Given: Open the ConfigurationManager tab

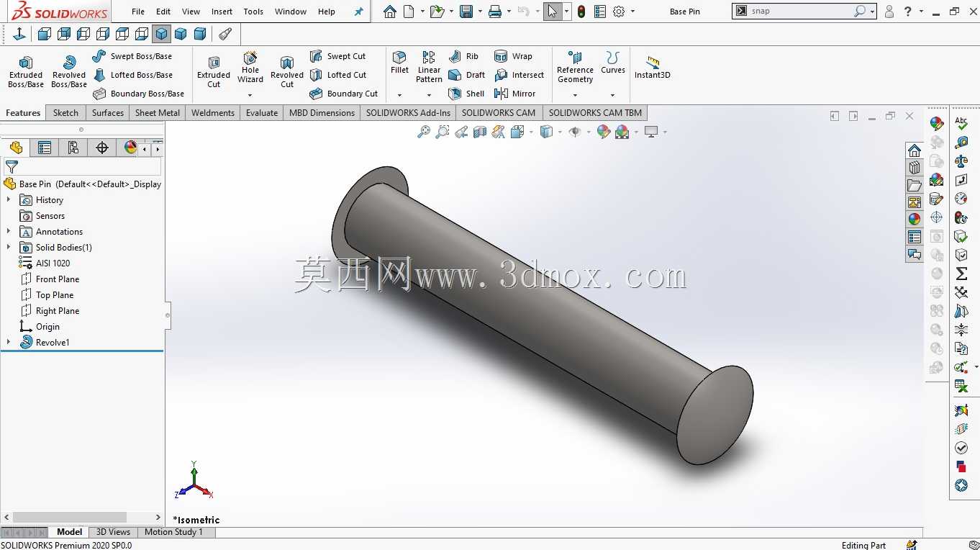Looking at the screenshot, I should (x=73, y=148).
